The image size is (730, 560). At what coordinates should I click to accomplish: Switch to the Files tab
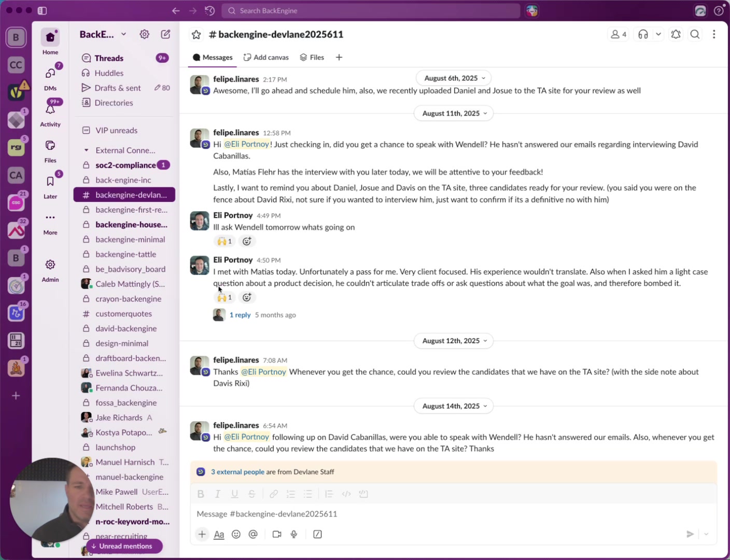click(x=312, y=58)
